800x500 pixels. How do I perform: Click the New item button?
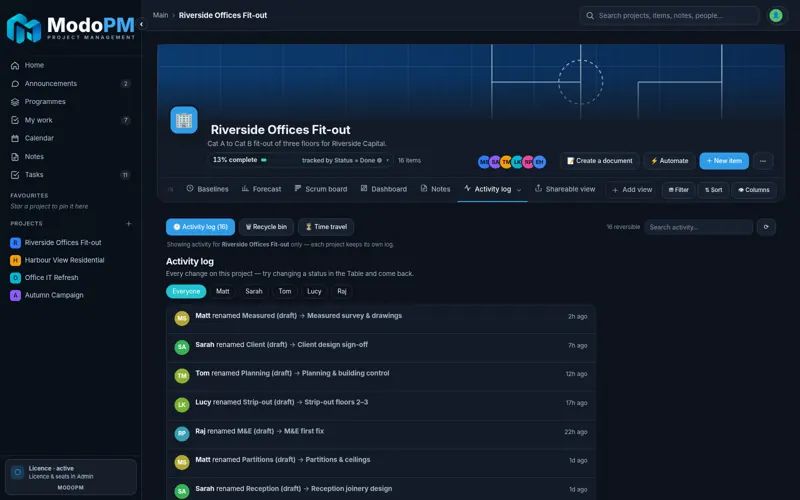pyautogui.click(x=724, y=161)
